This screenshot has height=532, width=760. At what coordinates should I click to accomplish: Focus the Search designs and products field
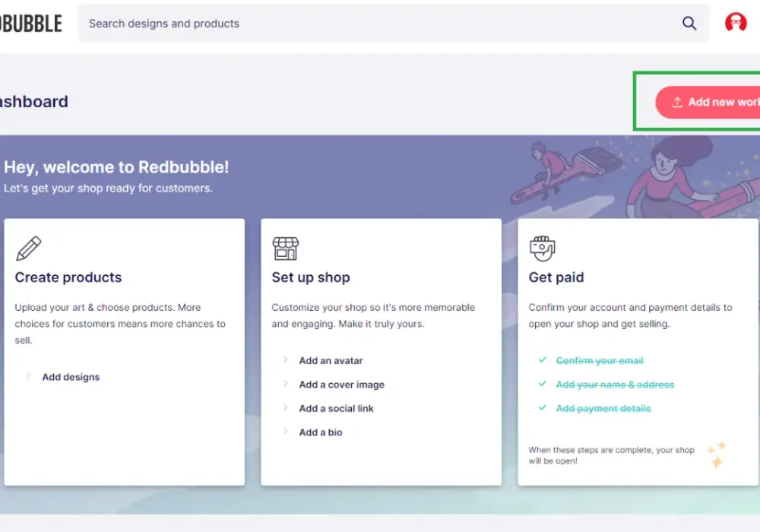click(x=393, y=24)
